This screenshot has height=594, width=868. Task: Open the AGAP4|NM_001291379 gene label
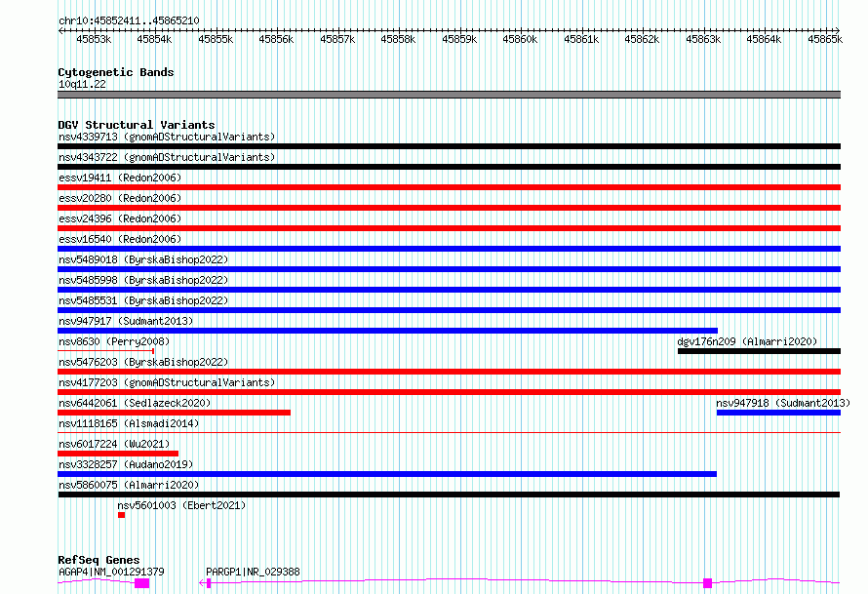[x=111, y=572]
